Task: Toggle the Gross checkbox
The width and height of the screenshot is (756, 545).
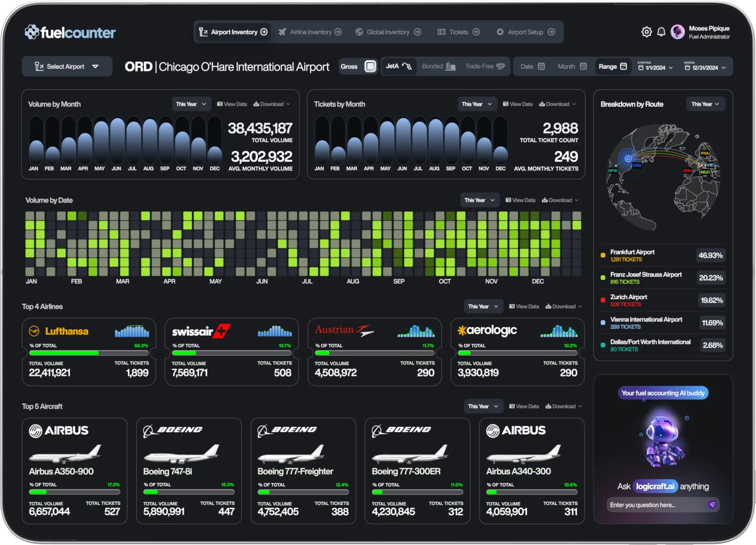Action: coord(370,66)
